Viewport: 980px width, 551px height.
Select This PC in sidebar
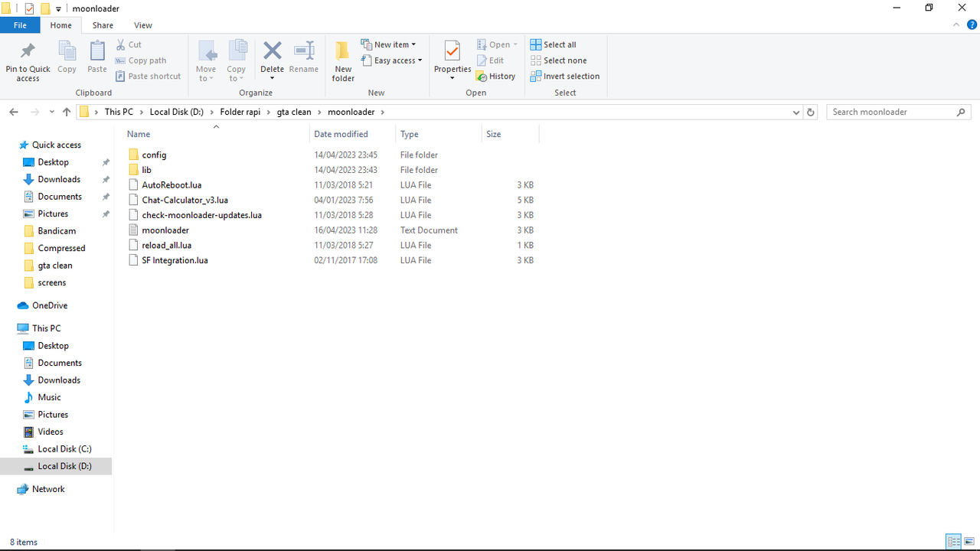pos(46,328)
